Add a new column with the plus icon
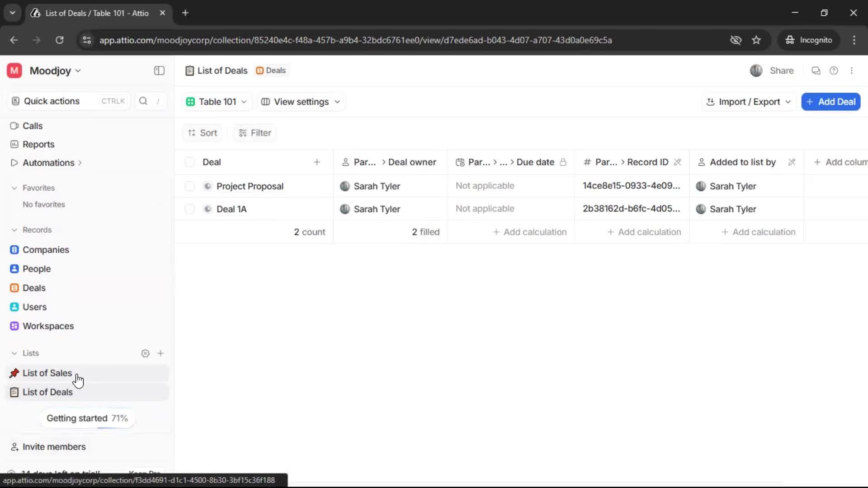This screenshot has width=868, height=488. click(818, 162)
